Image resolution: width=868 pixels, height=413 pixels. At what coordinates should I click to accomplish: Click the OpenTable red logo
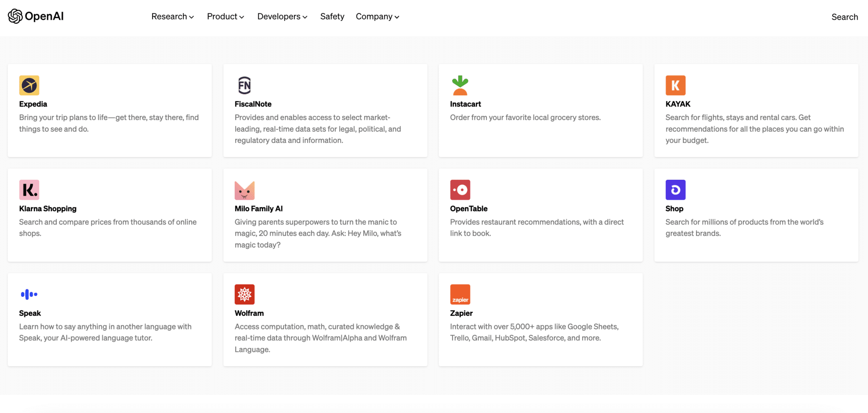(460, 190)
